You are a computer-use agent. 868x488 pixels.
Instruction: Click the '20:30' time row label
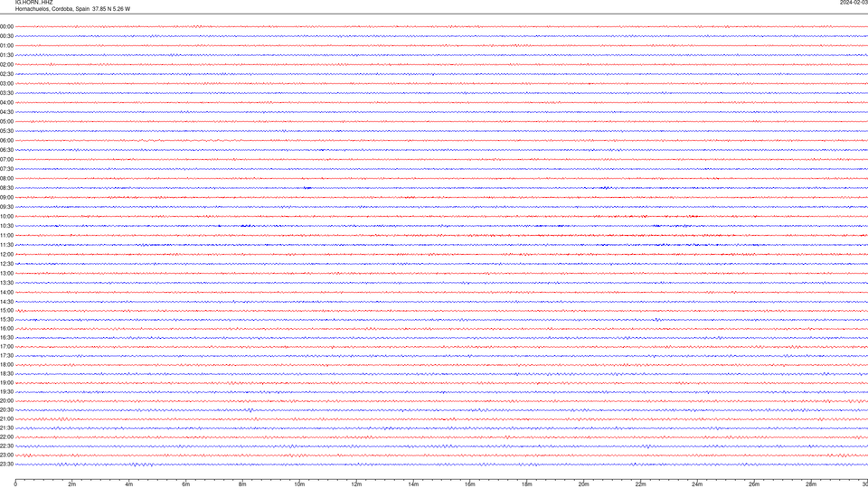(x=6, y=410)
